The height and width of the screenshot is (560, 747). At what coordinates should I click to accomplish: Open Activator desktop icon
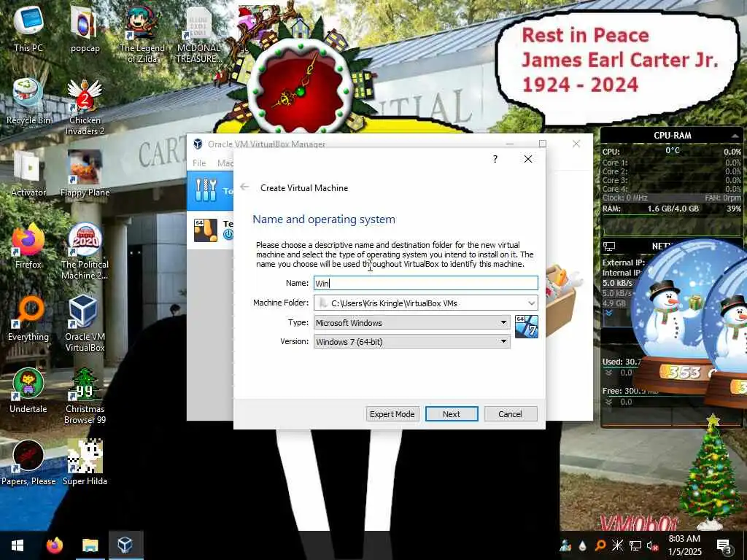point(28,174)
